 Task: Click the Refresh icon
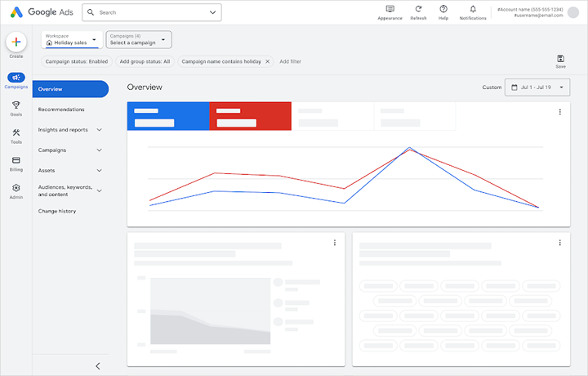(x=418, y=10)
